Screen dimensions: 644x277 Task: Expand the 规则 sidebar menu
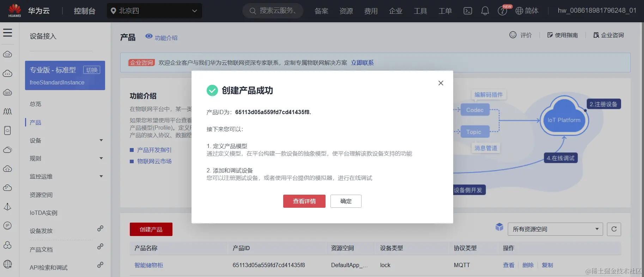point(101,158)
